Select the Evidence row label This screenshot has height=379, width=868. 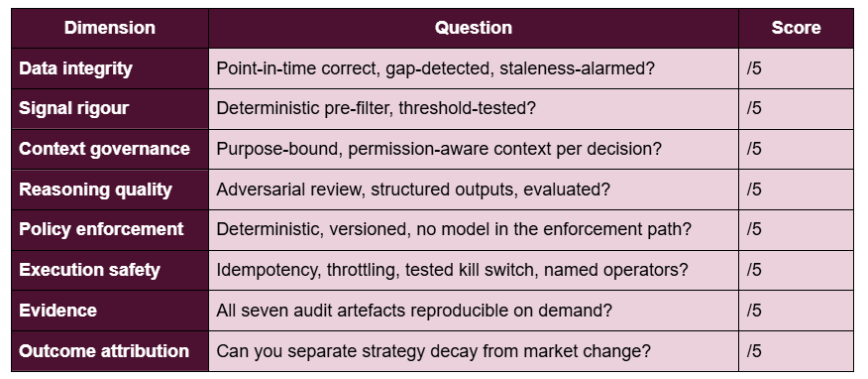point(110,311)
